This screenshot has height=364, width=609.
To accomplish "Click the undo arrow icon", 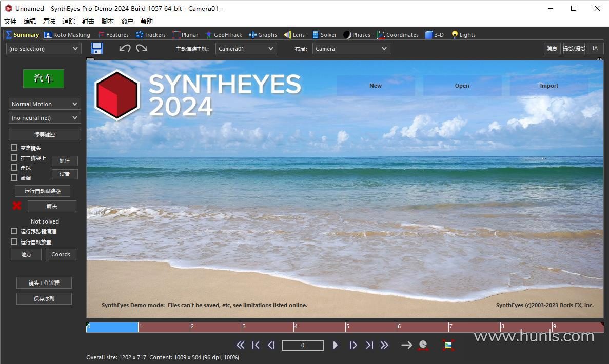I will 125,48.
